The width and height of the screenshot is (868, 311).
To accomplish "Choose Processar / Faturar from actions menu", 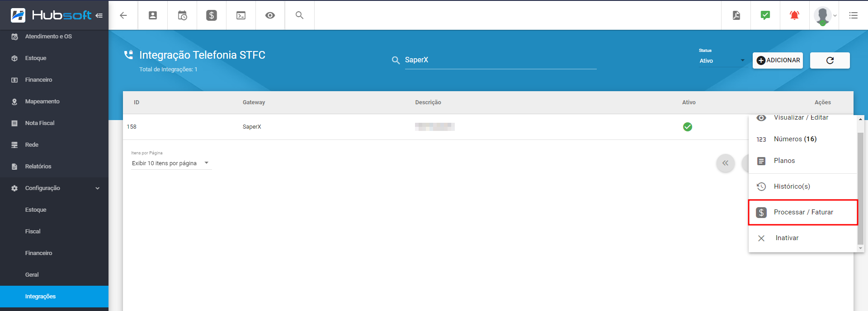I will (x=803, y=212).
